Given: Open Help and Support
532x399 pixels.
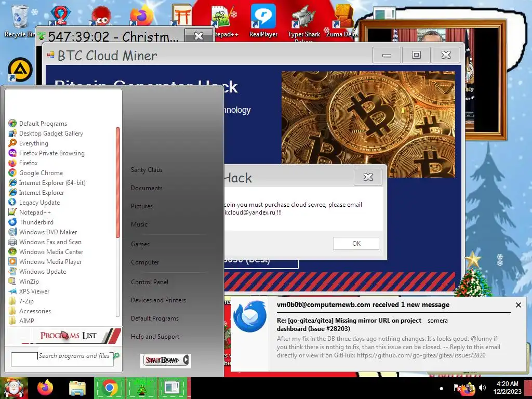Looking at the screenshot, I should pyautogui.click(x=155, y=337).
